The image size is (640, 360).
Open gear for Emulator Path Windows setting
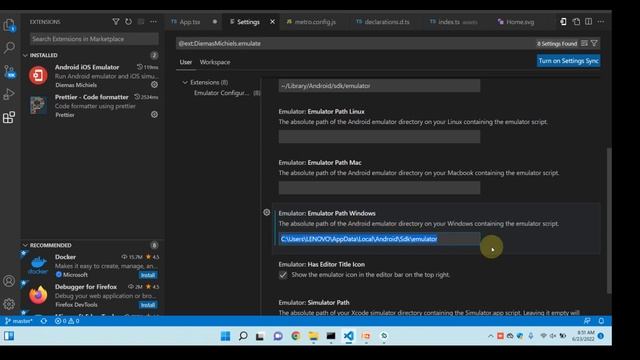[x=267, y=213]
